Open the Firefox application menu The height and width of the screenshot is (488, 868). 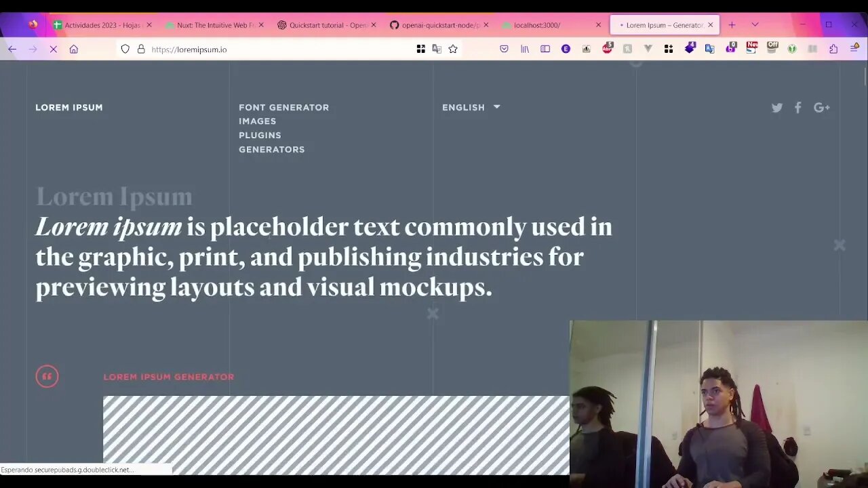coord(854,49)
